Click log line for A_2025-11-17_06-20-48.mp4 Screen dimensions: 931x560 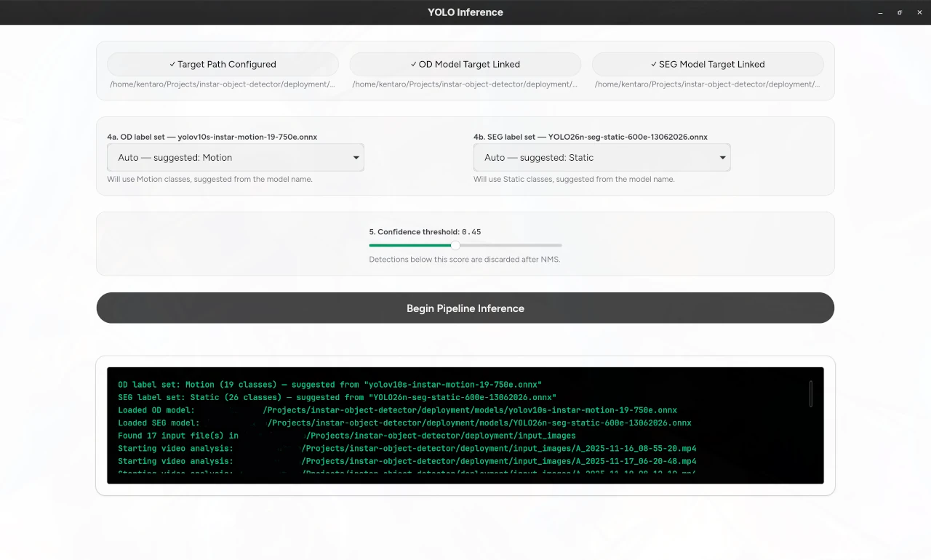(x=407, y=461)
